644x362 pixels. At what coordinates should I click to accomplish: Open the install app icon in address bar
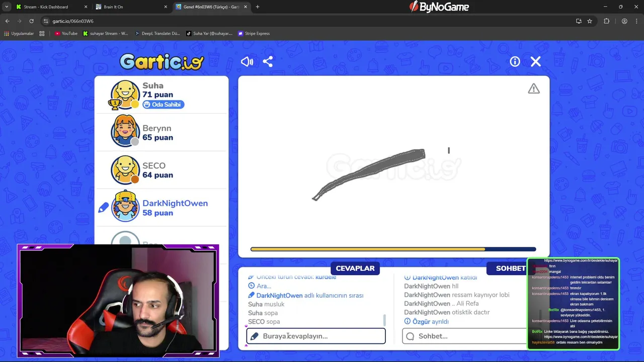(x=579, y=21)
